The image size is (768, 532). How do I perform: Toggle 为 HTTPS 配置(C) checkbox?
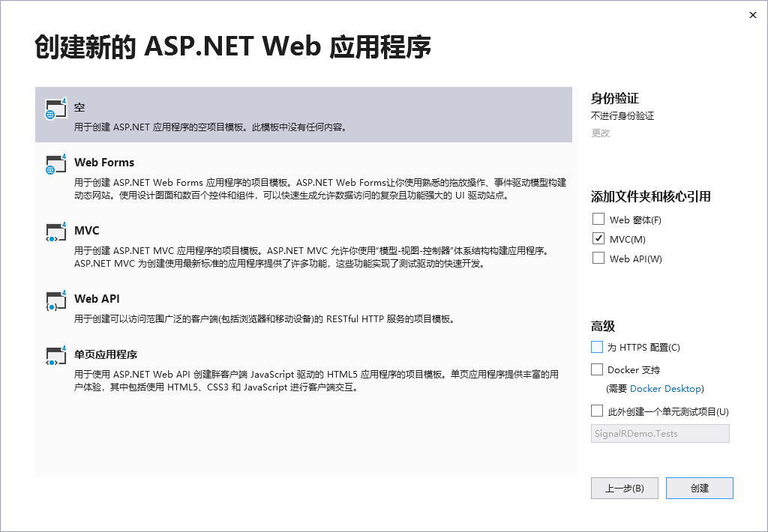[596, 347]
